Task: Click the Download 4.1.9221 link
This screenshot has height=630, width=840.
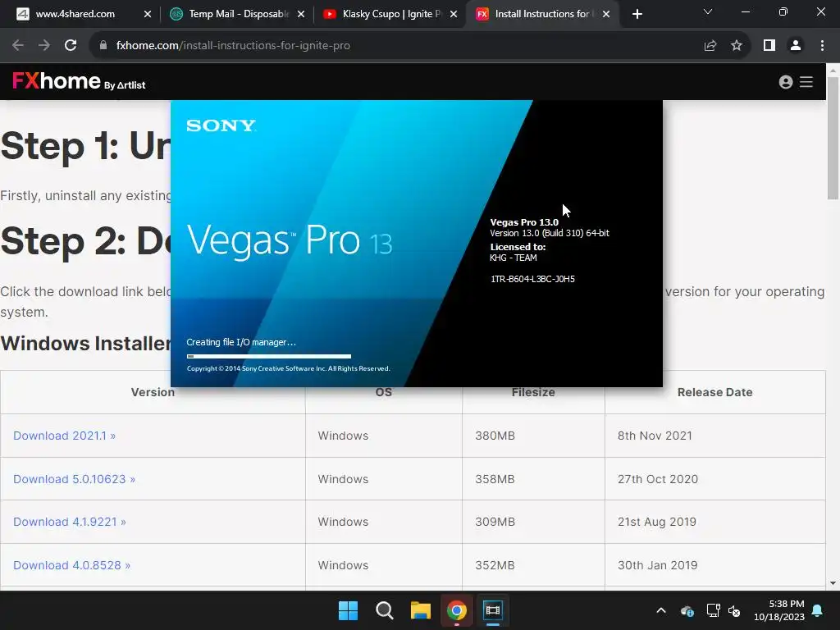Action: [x=70, y=522]
